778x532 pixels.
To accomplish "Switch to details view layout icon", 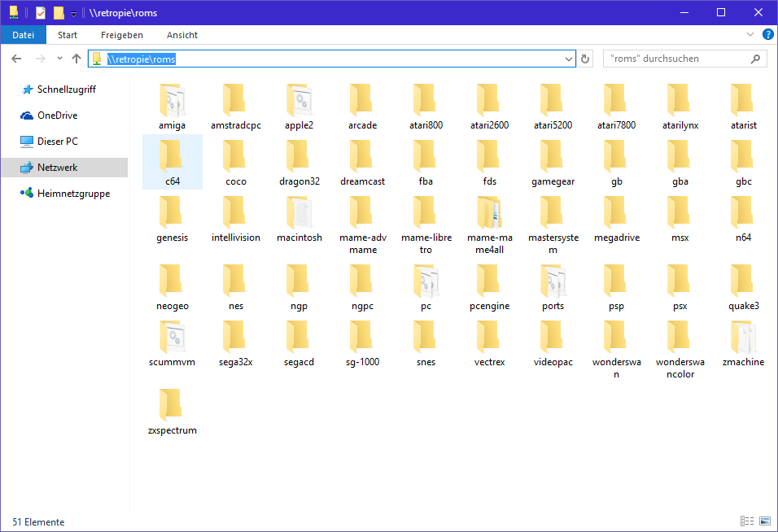I will (746, 521).
